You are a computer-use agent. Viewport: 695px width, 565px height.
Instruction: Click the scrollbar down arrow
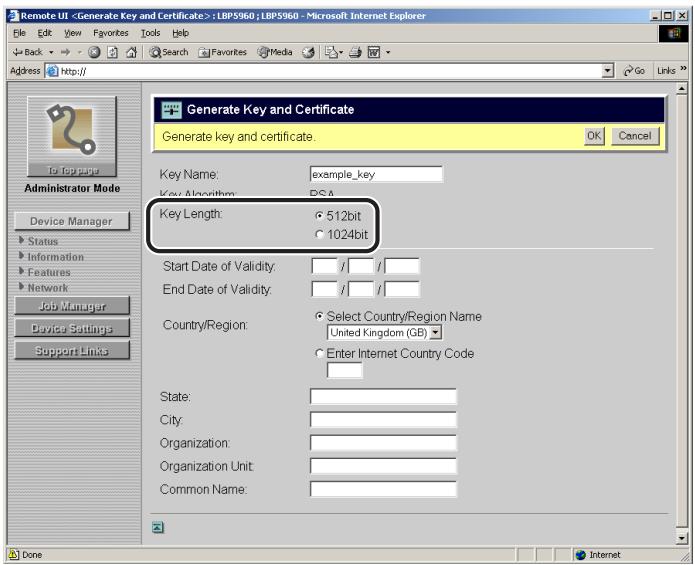pos(682,538)
